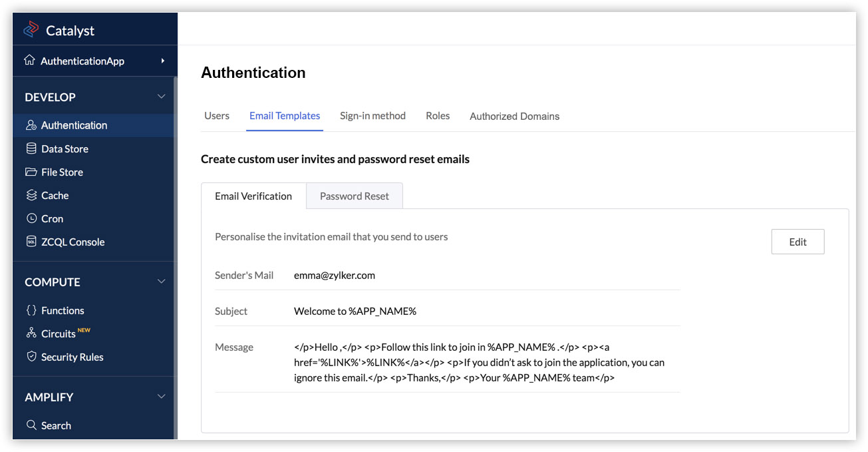This screenshot has width=868, height=452.
Task: Click the Security Rules shield icon
Action: tap(31, 357)
